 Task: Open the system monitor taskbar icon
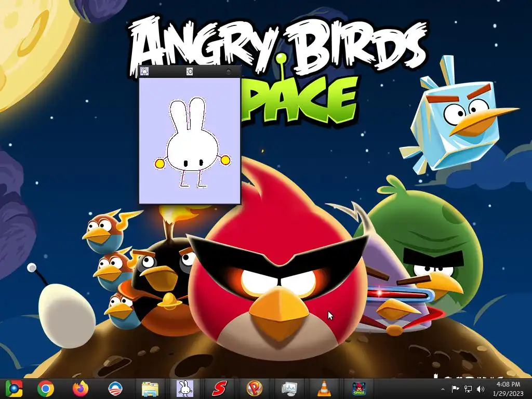289,389
